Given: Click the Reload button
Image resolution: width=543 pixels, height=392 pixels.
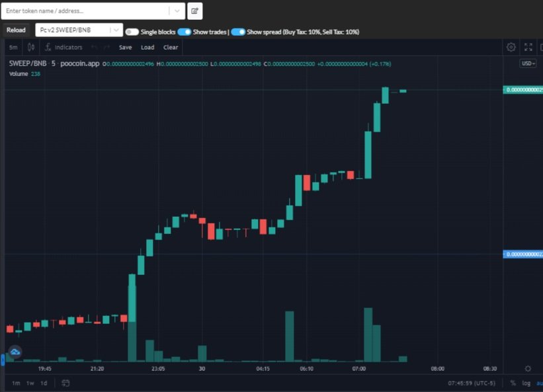Looking at the screenshot, I should click(16, 30).
